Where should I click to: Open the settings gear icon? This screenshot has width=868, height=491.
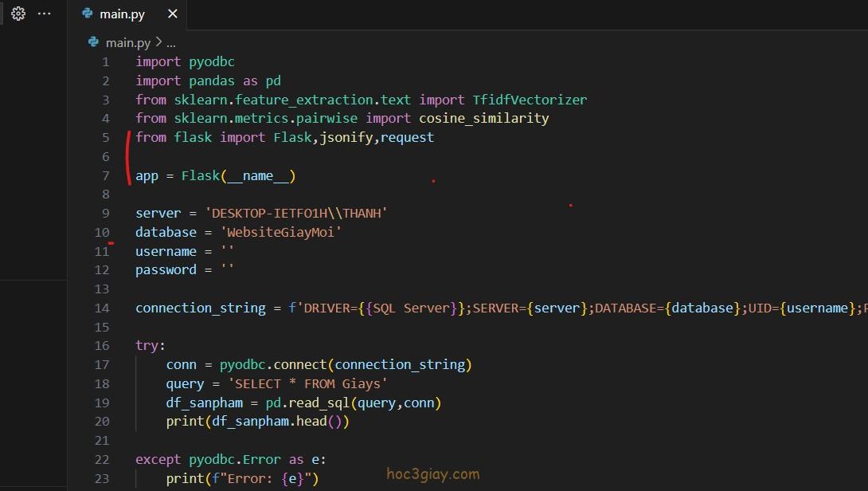(x=18, y=14)
